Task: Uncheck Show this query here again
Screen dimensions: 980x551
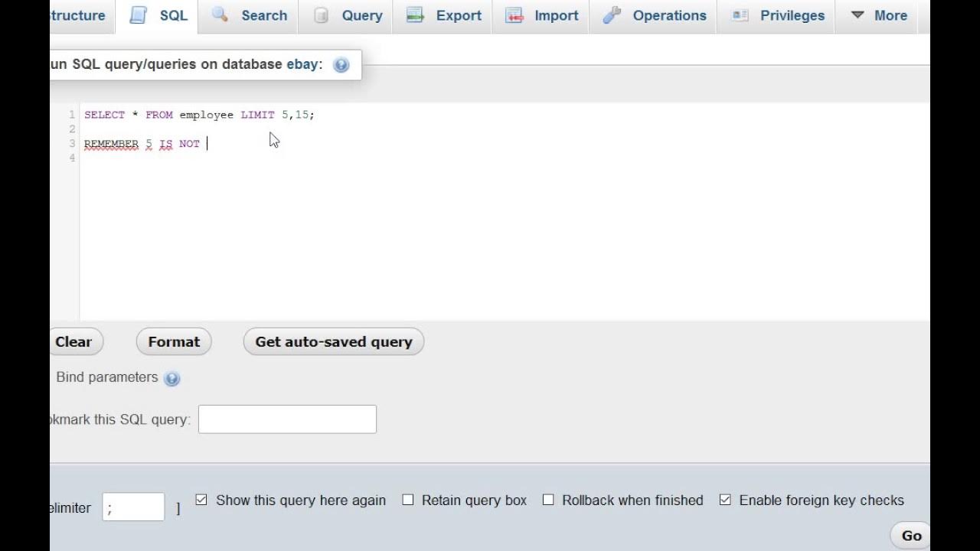Action: 201,500
